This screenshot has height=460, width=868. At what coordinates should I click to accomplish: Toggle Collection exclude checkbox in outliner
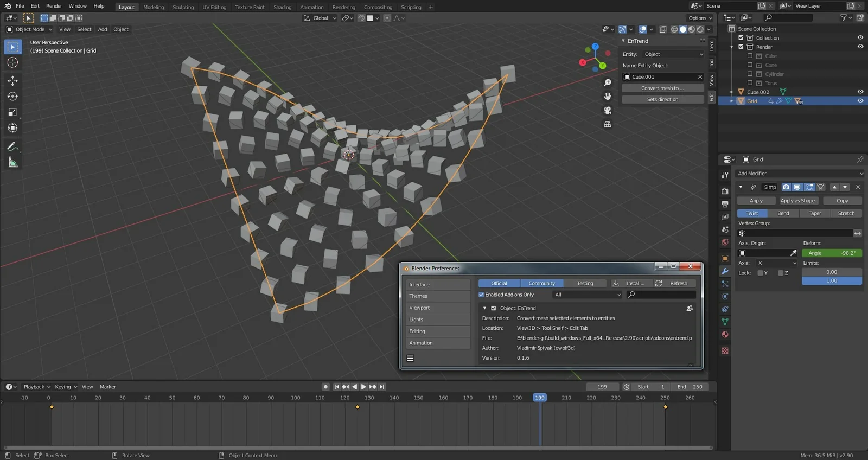click(741, 38)
